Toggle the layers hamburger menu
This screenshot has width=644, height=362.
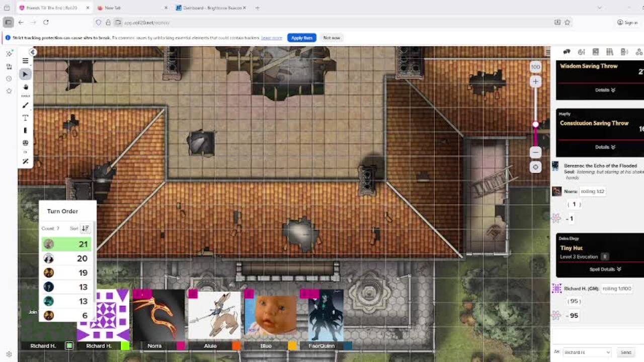(25, 61)
